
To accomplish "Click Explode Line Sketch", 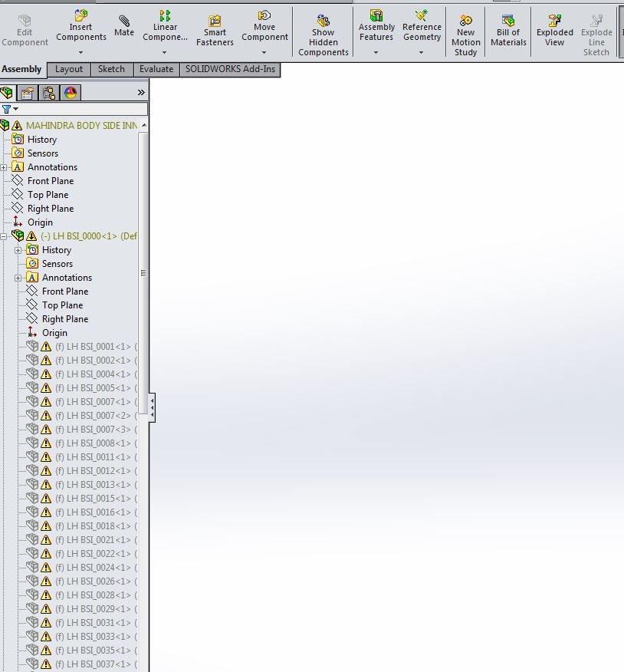I will (x=596, y=36).
